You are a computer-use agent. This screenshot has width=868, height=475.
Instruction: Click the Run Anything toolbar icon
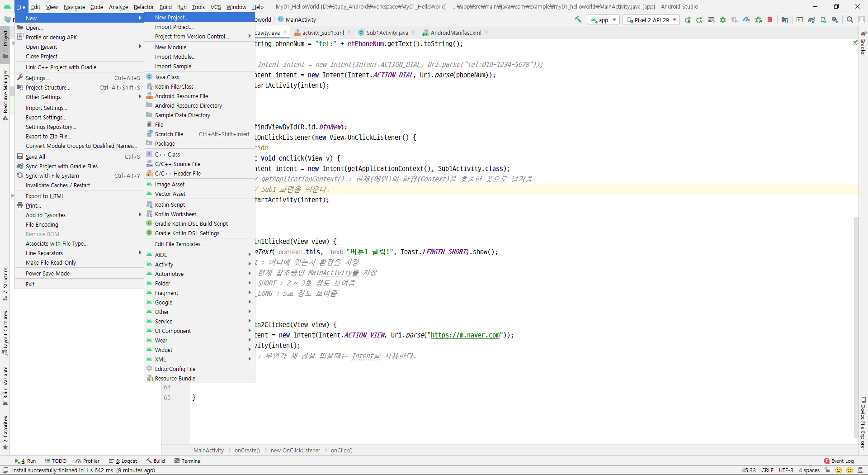(800, 19)
